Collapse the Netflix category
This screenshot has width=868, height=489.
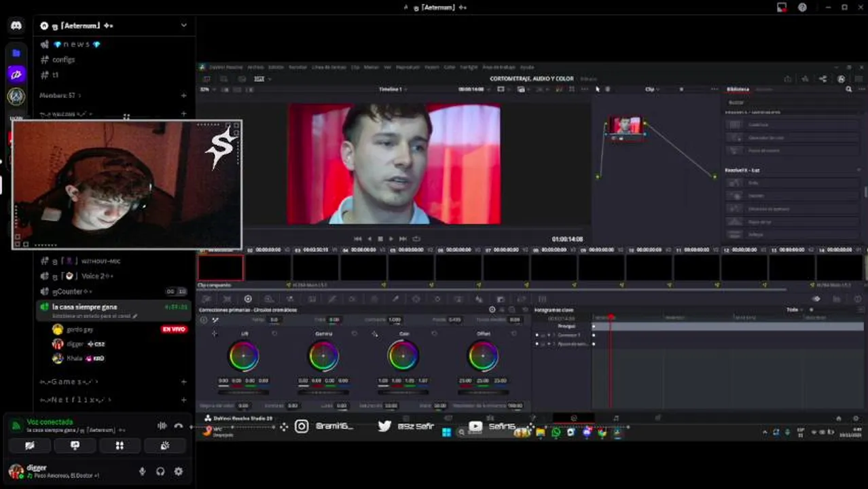pyautogui.click(x=75, y=400)
